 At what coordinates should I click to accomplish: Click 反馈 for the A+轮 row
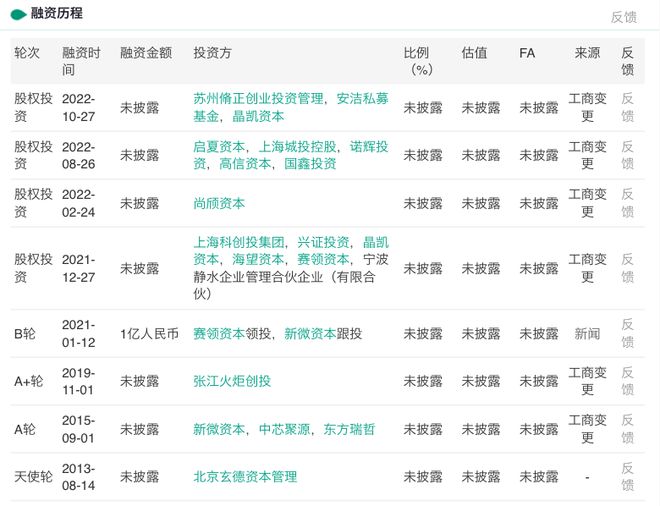pos(627,381)
